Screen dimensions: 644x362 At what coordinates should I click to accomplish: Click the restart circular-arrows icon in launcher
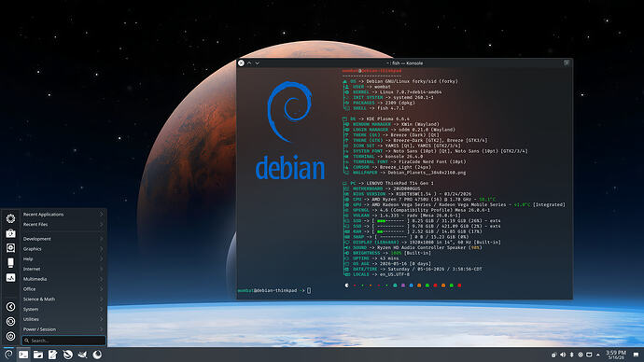click(10, 321)
